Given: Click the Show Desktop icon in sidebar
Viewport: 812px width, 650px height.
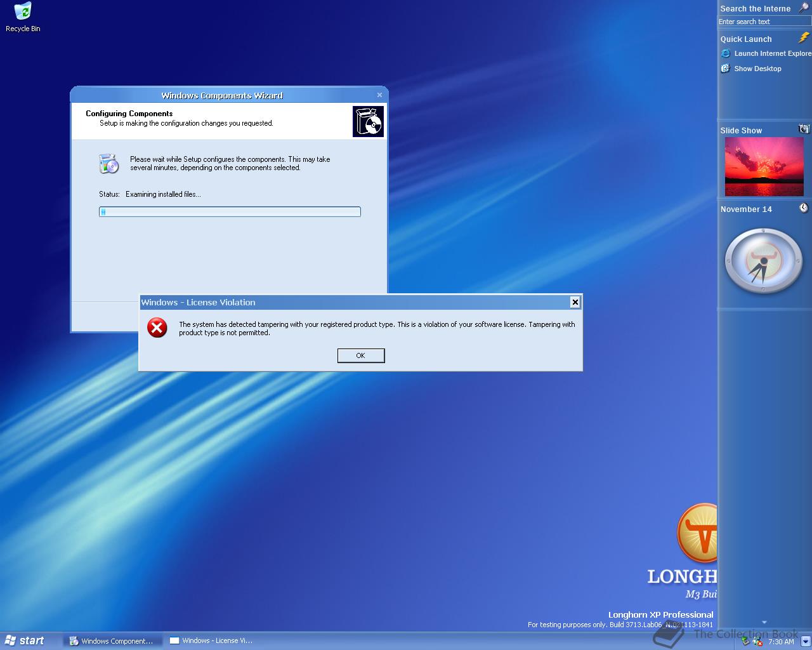Looking at the screenshot, I should point(726,69).
